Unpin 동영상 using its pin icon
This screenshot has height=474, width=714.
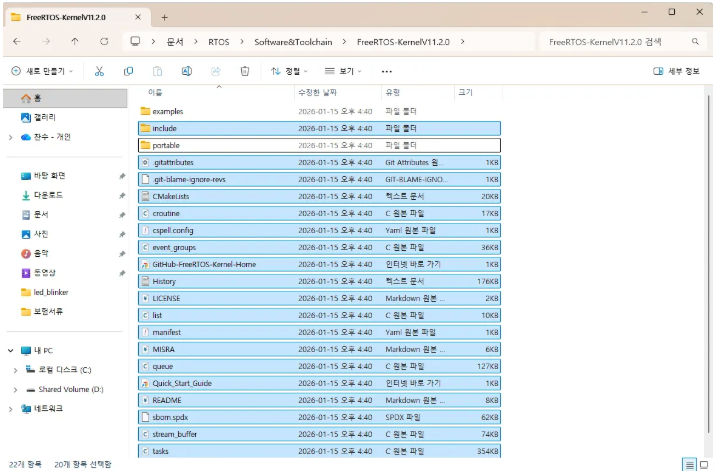[x=122, y=273]
